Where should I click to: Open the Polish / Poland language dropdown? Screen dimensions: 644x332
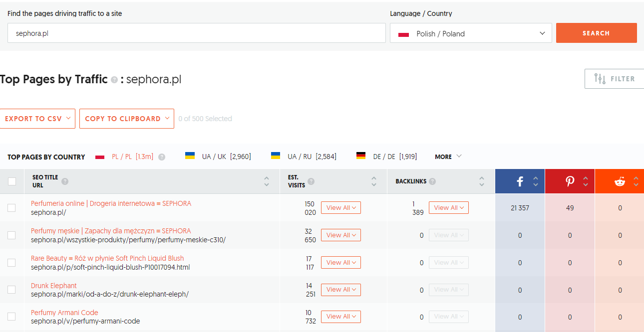tap(471, 33)
